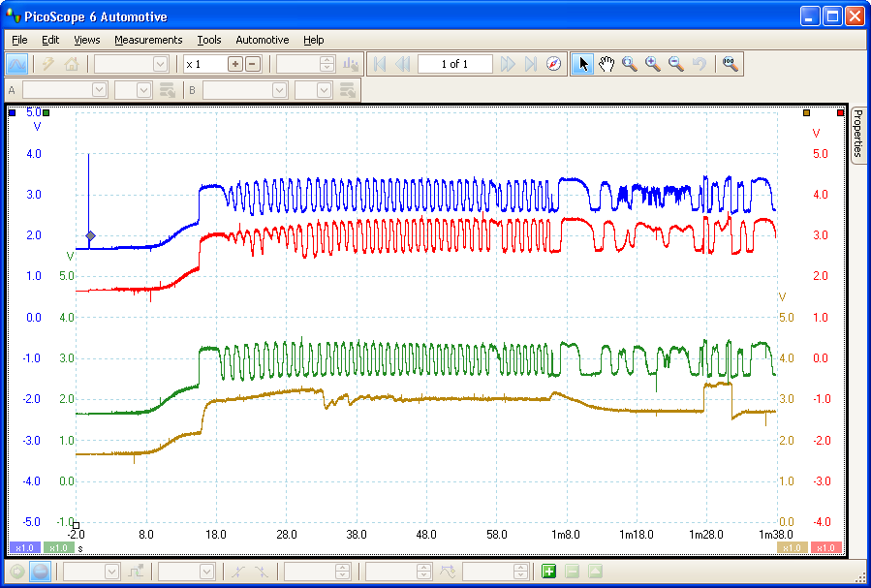
Task: Open the buffer navigator compass icon
Action: coord(553,64)
